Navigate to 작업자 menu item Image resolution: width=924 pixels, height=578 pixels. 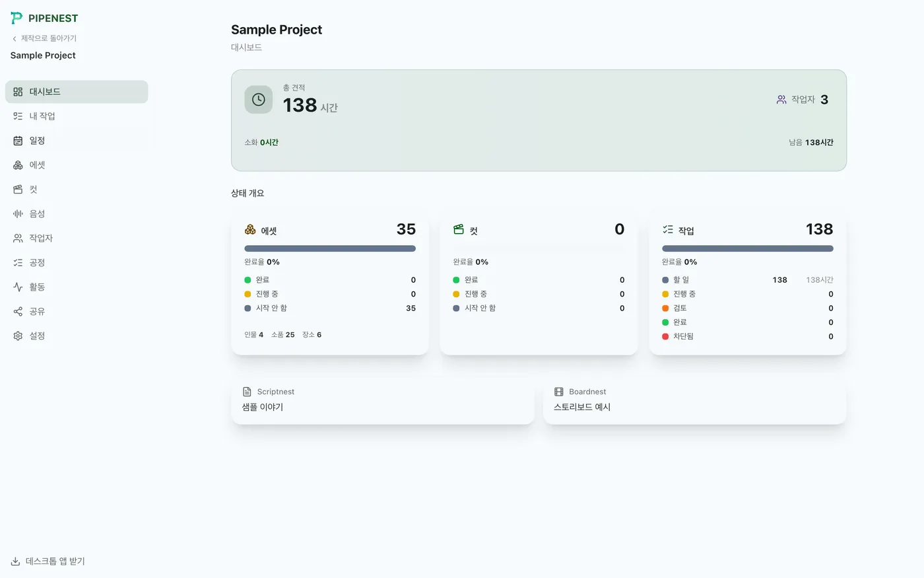point(77,238)
